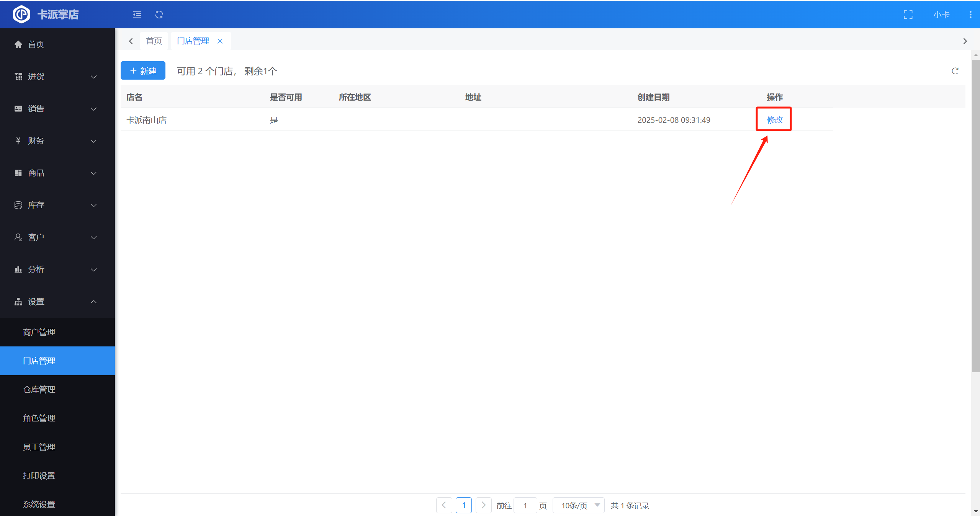The height and width of the screenshot is (516, 980).
Task: Open the 10条/页 page size dropdown
Action: pos(579,505)
